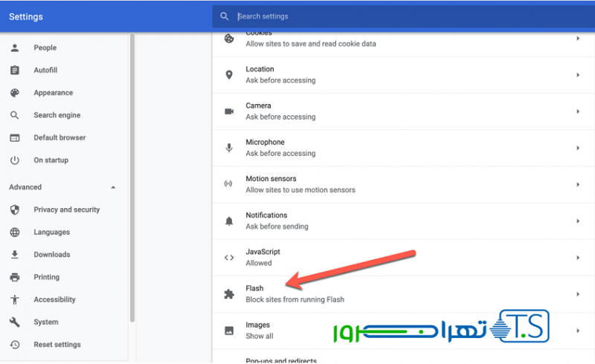Click the Camera video icon
595x364 pixels.
(x=229, y=111)
